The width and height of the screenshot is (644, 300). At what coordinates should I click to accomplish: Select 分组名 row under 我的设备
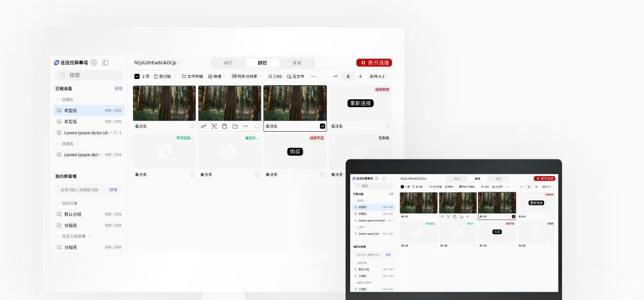(x=89, y=225)
